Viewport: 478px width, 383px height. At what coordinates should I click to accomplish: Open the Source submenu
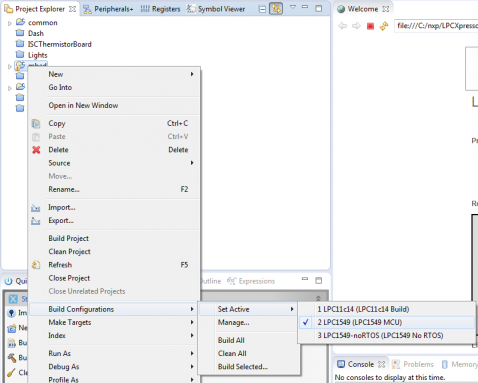pyautogui.click(x=115, y=163)
